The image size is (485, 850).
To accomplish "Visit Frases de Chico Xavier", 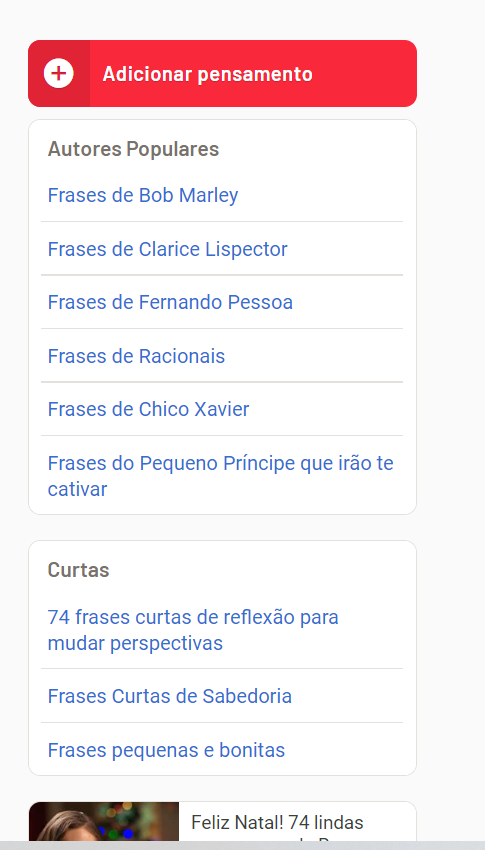I will pyautogui.click(x=148, y=409).
